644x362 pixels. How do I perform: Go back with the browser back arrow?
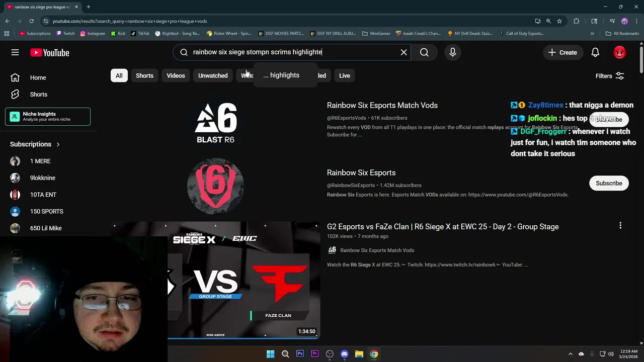tap(7, 21)
